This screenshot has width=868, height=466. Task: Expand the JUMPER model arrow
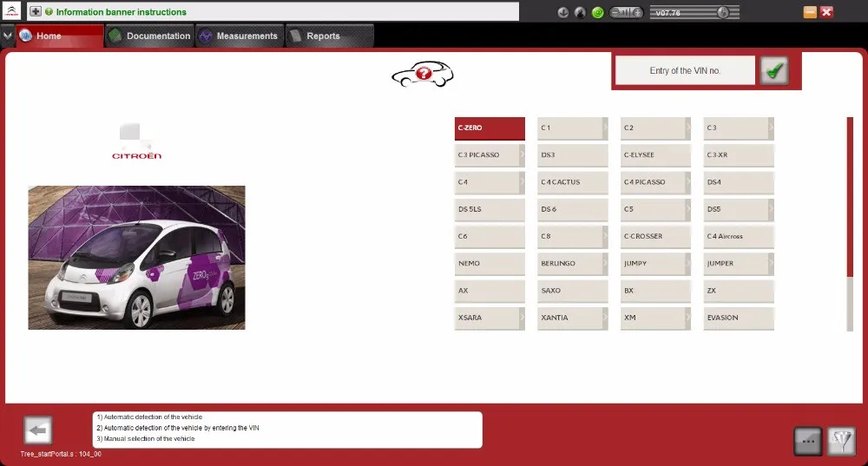click(771, 264)
